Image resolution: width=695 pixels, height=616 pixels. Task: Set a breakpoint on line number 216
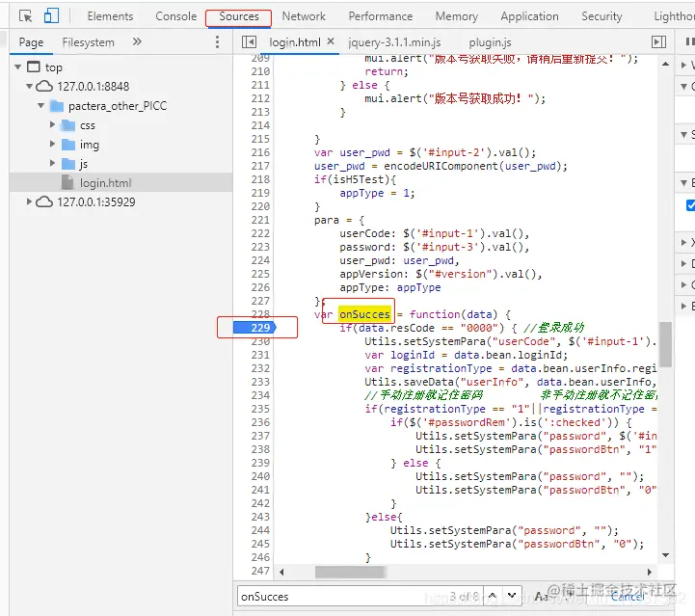(x=260, y=152)
